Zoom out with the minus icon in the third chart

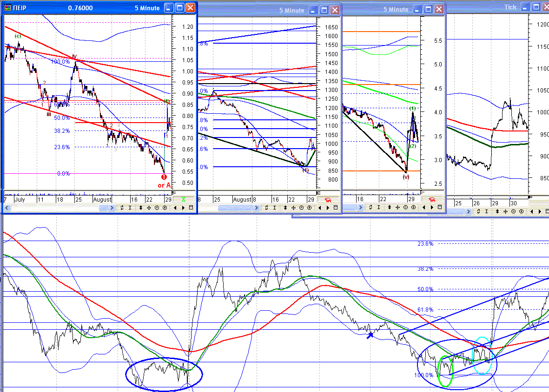click(405, 207)
